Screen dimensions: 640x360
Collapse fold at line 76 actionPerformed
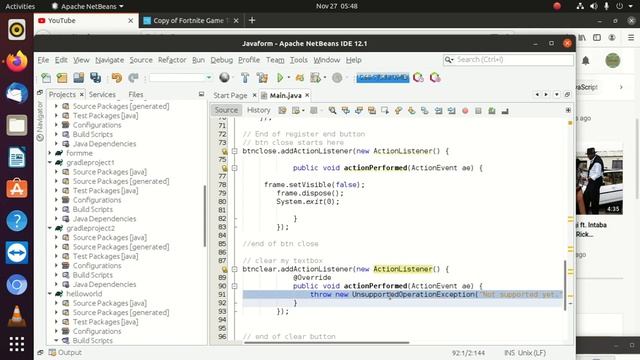tap(234, 168)
